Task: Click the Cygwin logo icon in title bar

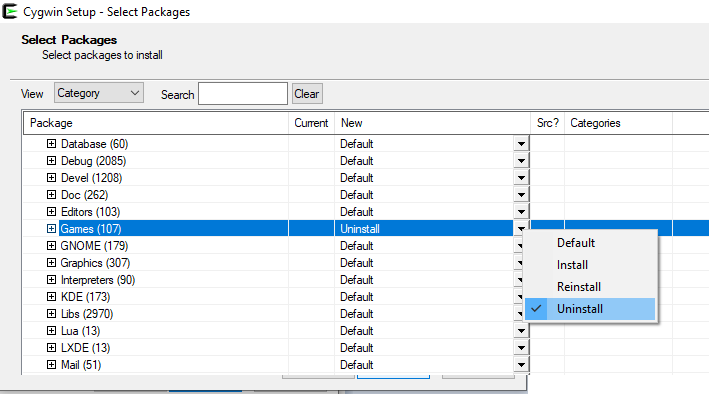Action: tap(9, 11)
